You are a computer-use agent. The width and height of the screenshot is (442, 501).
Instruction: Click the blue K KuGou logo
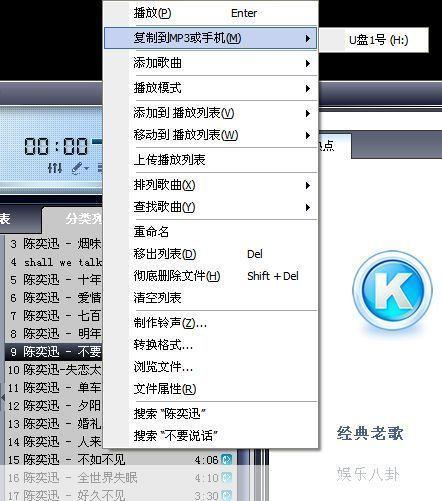coord(392,291)
